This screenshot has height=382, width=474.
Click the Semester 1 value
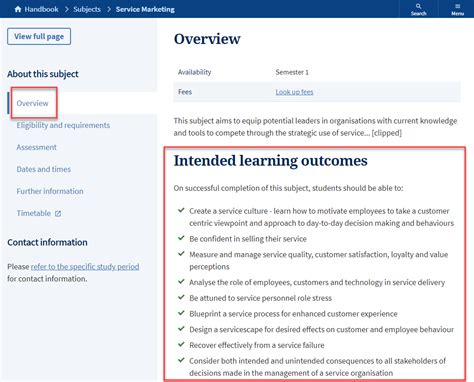(x=292, y=72)
